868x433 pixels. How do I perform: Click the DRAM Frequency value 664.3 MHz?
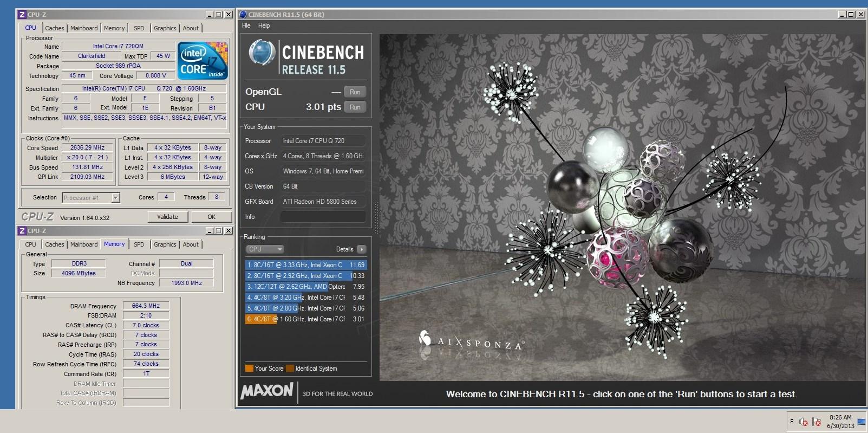click(146, 306)
